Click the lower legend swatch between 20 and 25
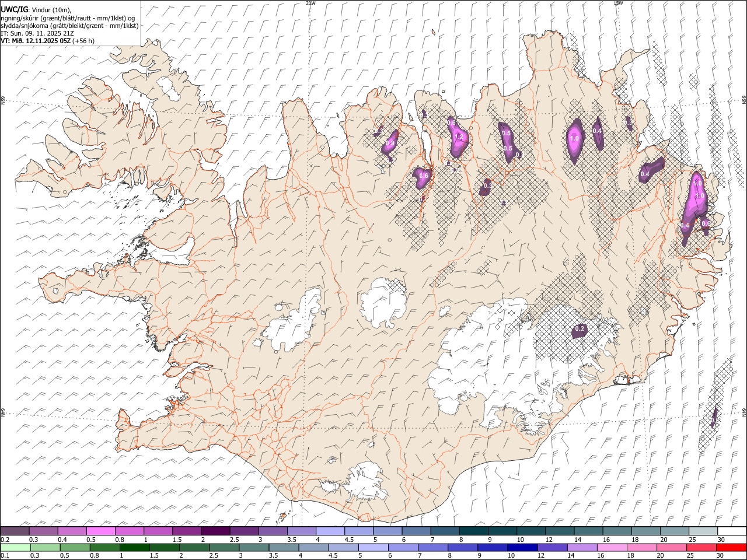747x560 pixels. 671,547
